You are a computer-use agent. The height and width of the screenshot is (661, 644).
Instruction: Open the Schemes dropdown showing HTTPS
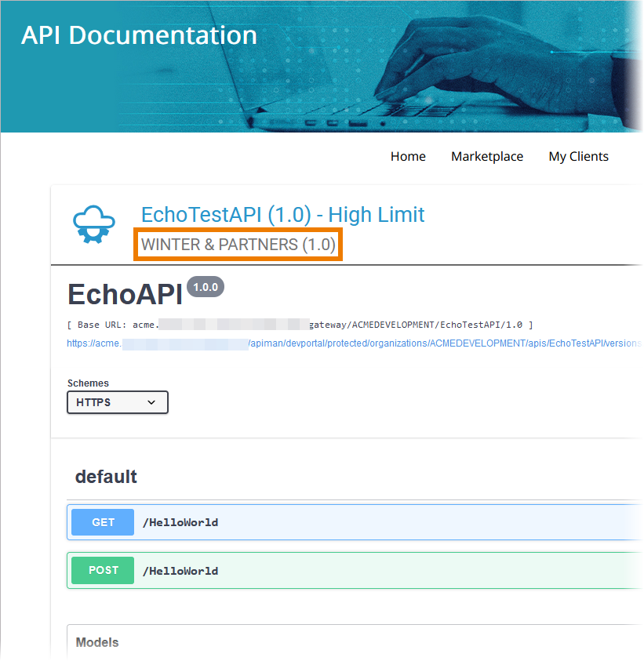pyautogui.click(x=117, y=402)
